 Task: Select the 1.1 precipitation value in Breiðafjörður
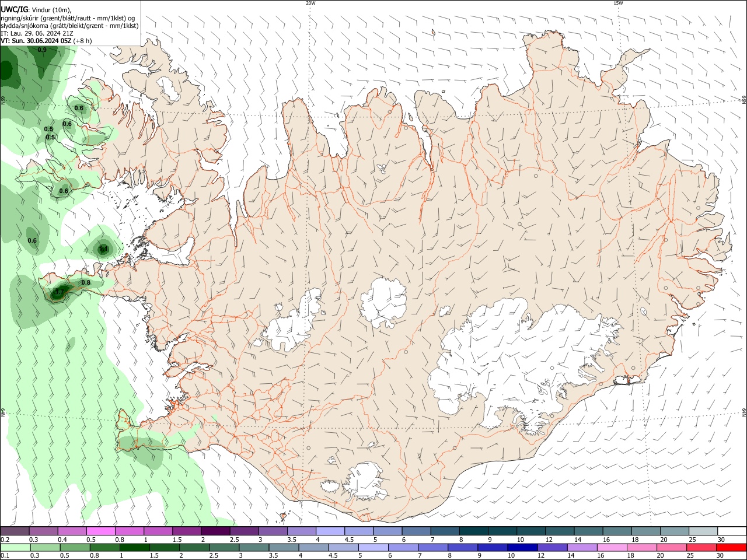103,249
